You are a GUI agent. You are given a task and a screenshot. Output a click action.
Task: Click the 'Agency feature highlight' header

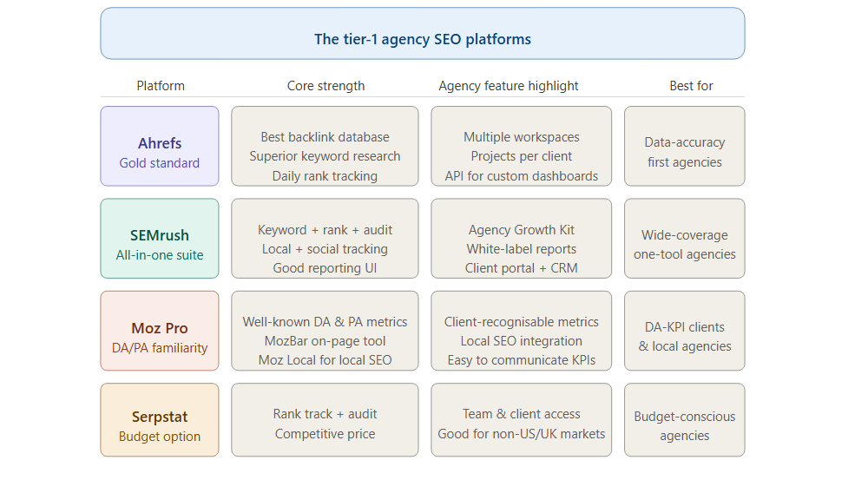[508, 86]
